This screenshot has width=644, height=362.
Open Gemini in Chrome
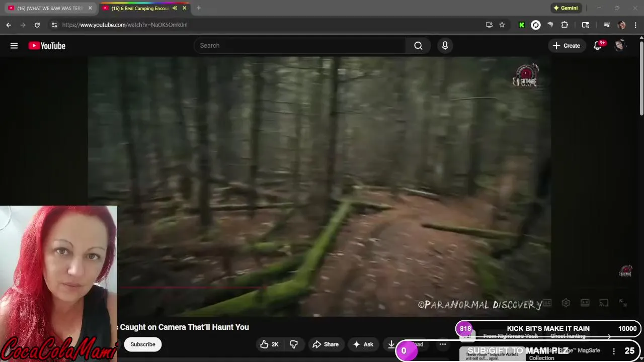click(566, 8)
